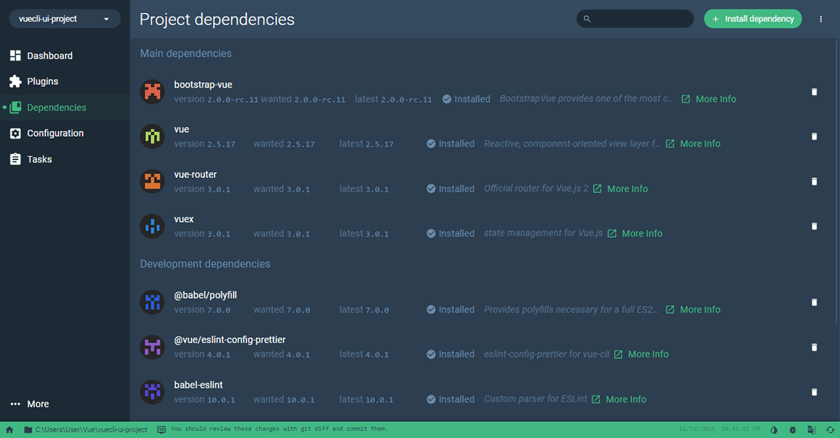
Task: Click the @babel/polyfill package name
Action: pos(205,295)
